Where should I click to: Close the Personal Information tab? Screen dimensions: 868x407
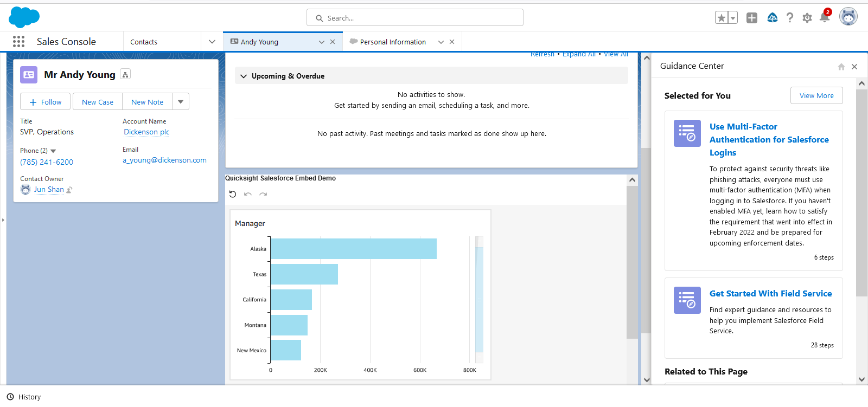point(452,42)
